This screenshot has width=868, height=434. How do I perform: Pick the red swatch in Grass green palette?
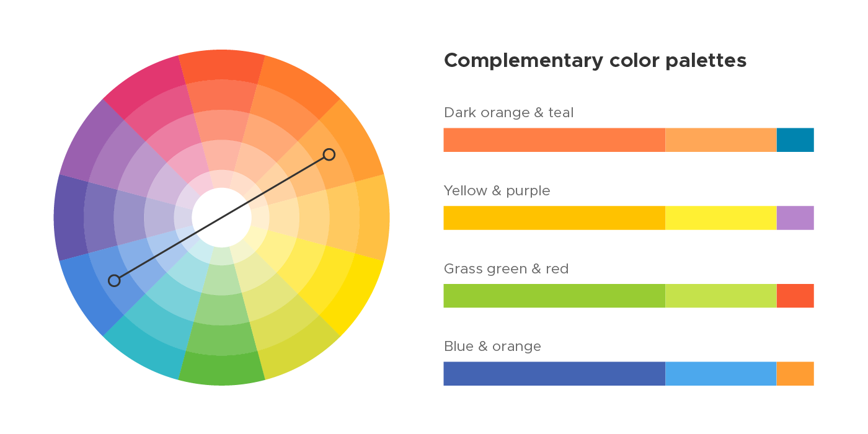click(795, 296)
